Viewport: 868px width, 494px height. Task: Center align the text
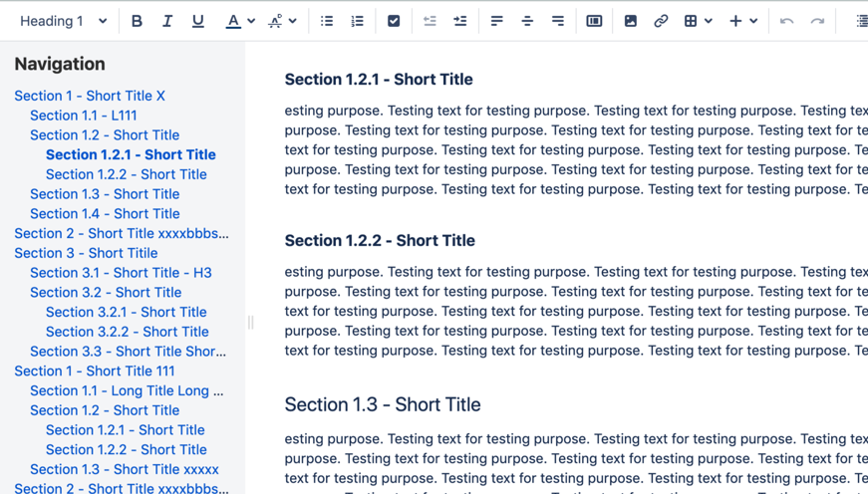(527, 21)
